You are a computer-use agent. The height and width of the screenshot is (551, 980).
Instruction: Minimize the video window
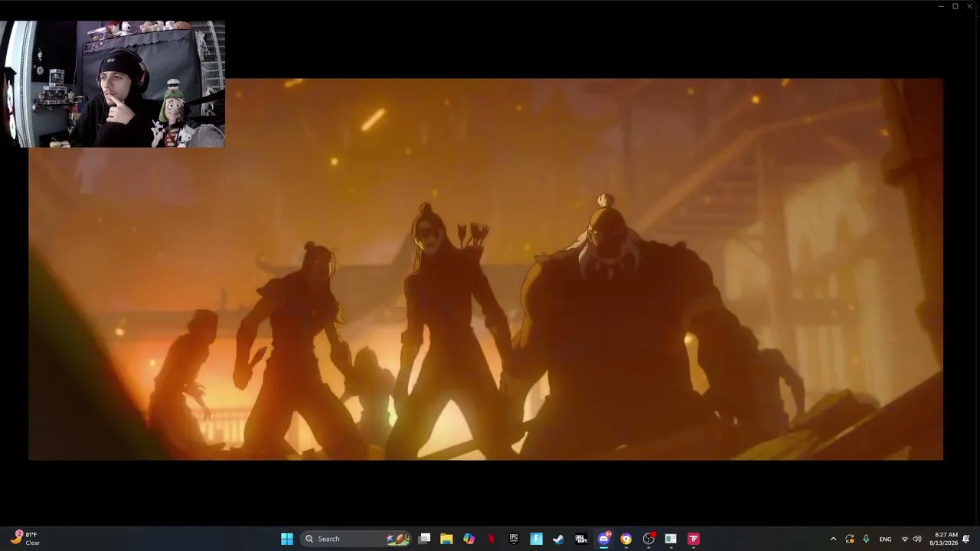[x=941, y=6]
